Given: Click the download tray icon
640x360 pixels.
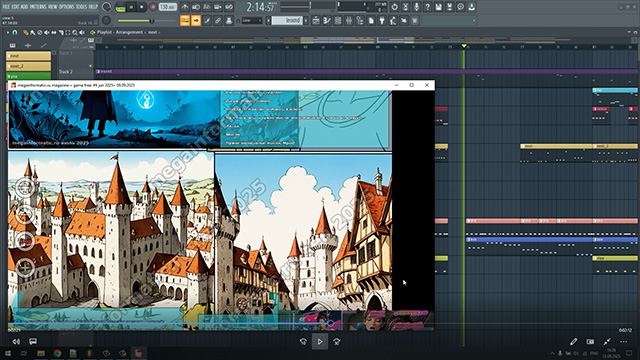Looking at the screenshot, I should tap(471, 7).
